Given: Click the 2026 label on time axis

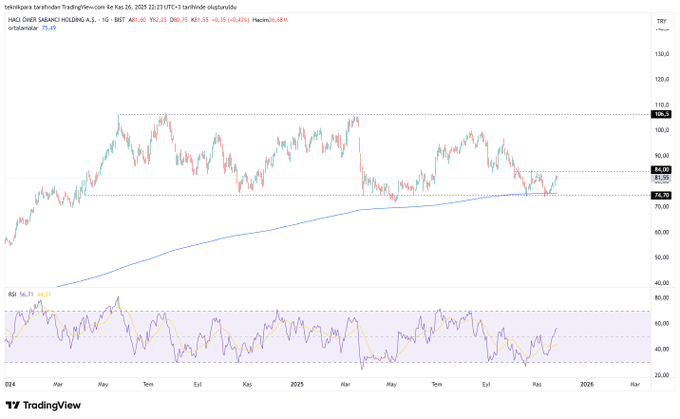Looking at the screenshot, I should [586, 384].
